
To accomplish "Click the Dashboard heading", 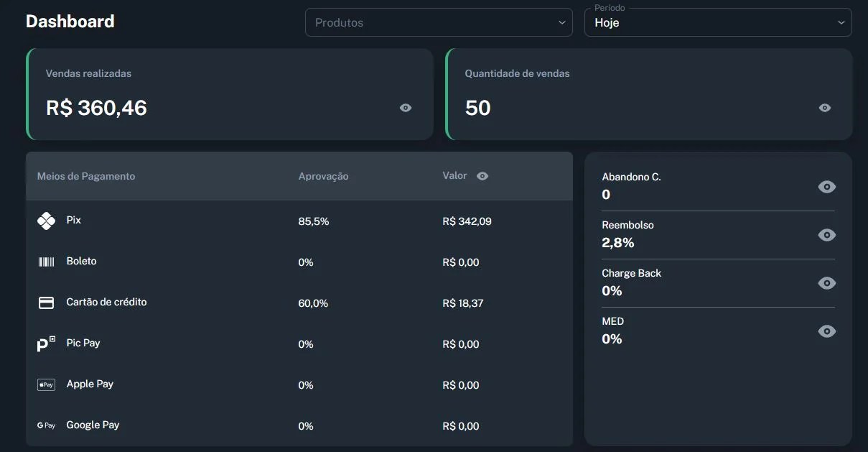I will [x=70, y=22].
